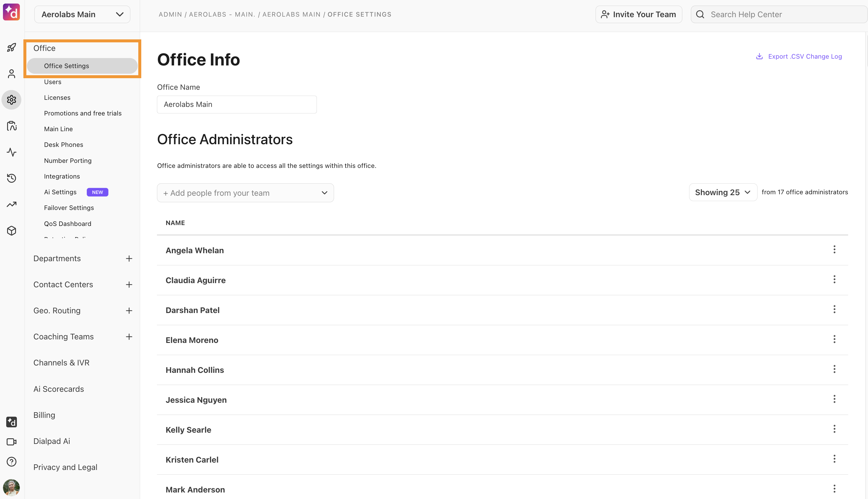Open the rocket launch icon in sidebar
This screenshot has height=499, width=868.
12,47
